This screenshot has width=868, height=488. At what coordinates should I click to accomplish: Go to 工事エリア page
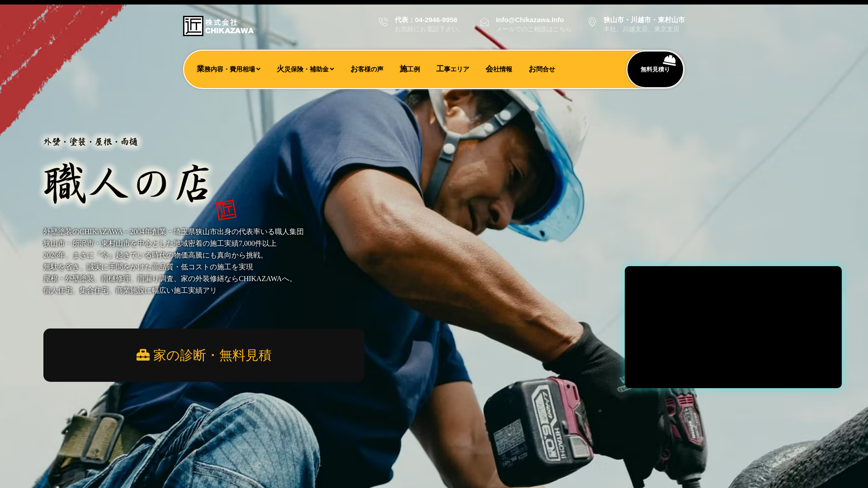point(453,69)
